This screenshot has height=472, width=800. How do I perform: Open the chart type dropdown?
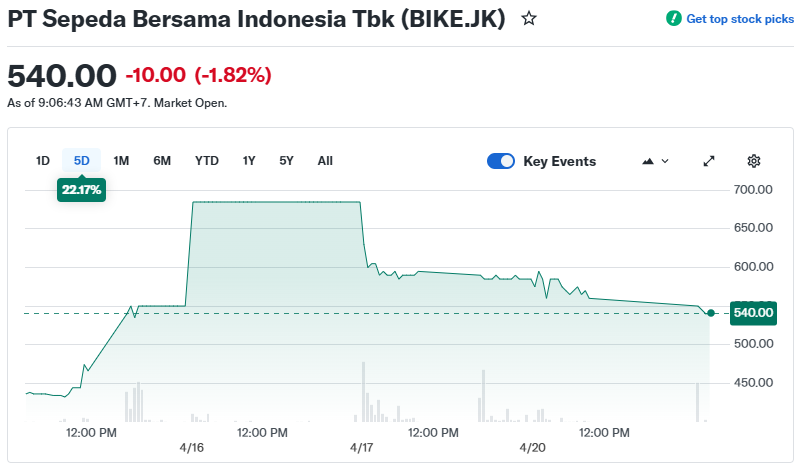655,161
